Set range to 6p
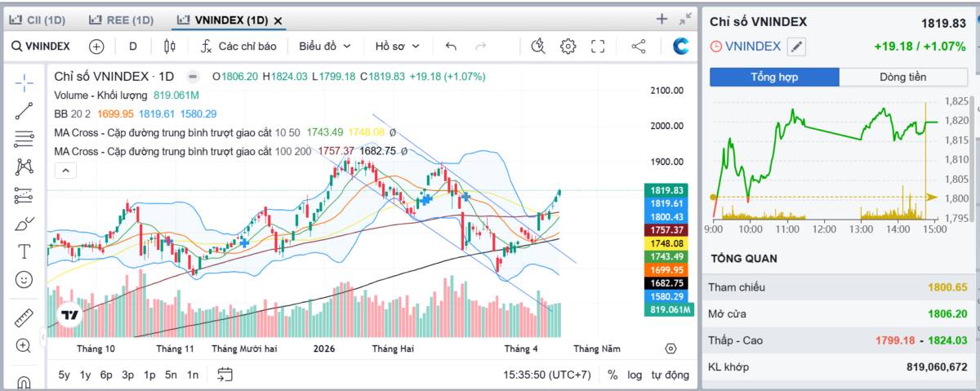Viewport: 980px width, 391px height. (106, 375)
